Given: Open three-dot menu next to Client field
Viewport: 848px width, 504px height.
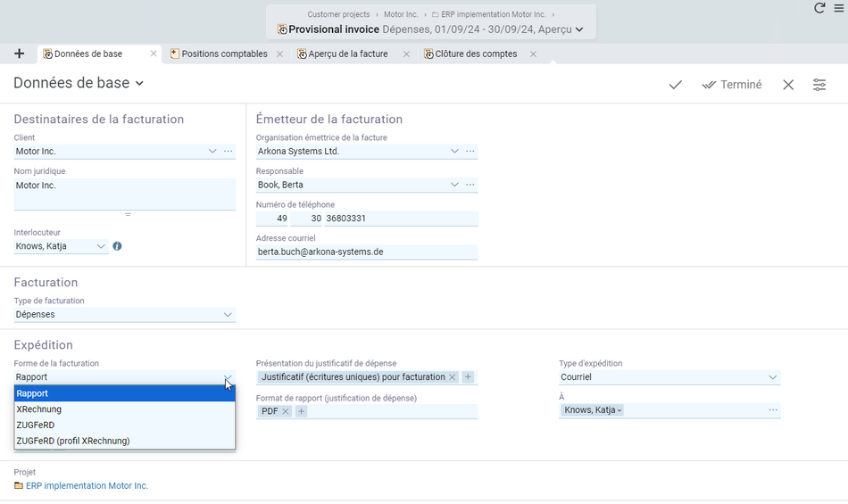Looking at the screenshot, I should (229, 152).
